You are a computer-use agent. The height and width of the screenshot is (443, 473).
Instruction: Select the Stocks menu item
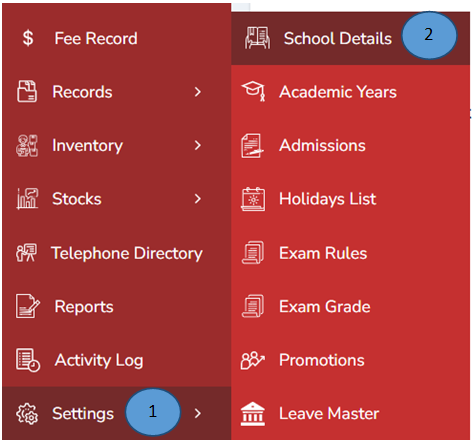click(x=117, y=199)
